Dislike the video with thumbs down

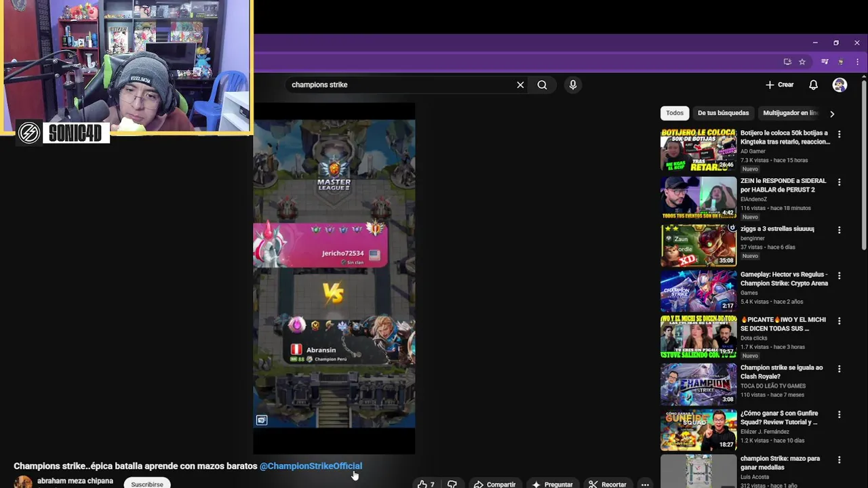452,484
